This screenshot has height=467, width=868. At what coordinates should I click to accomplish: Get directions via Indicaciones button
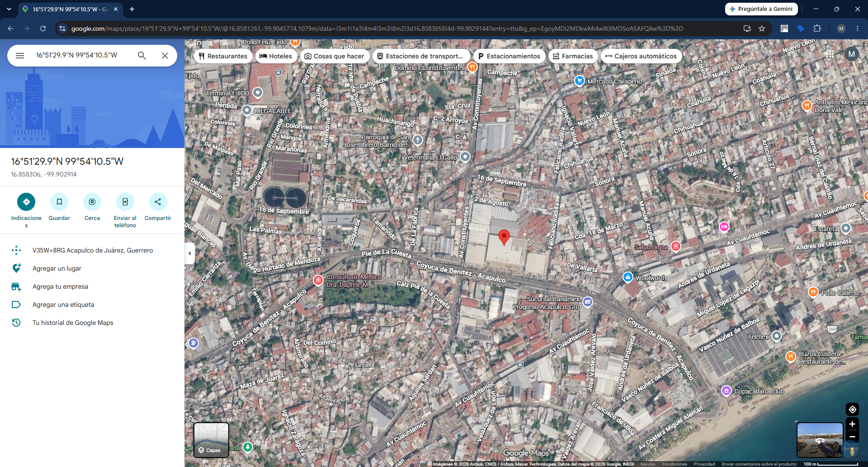click(x=26, y=202)
